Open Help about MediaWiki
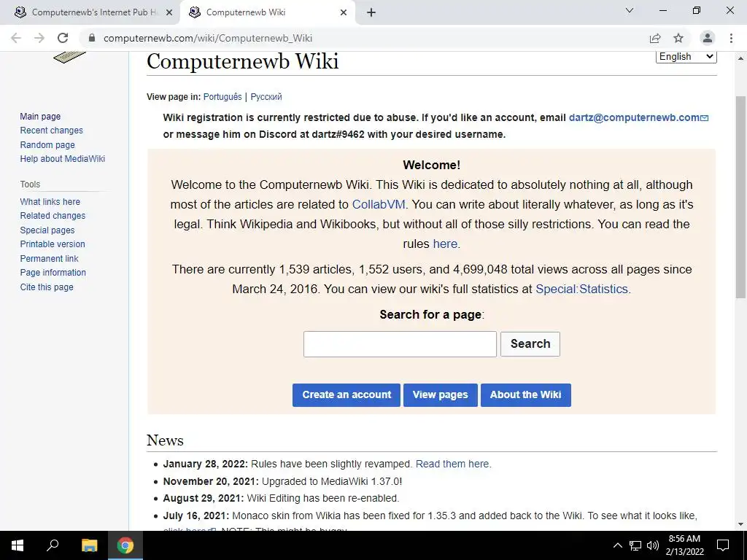 (x=63, y=158)
